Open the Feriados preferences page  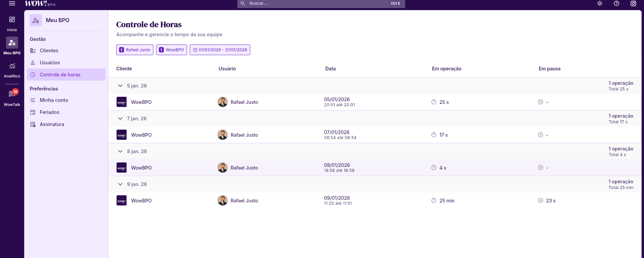[49, 112]
